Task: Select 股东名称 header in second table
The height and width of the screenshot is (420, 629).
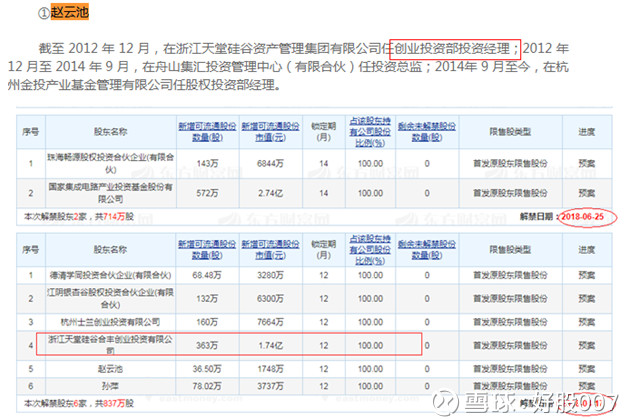Action: click(x=111, y=250)
